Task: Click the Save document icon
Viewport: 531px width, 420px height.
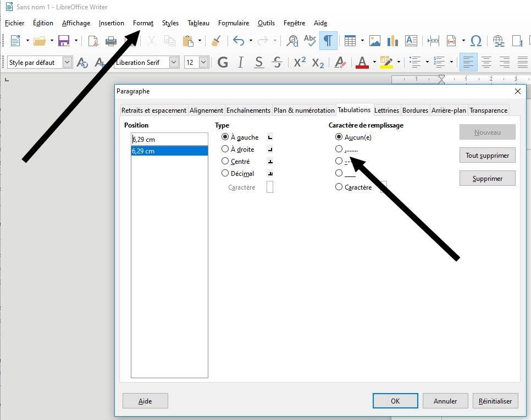Action: coord(63,41)
